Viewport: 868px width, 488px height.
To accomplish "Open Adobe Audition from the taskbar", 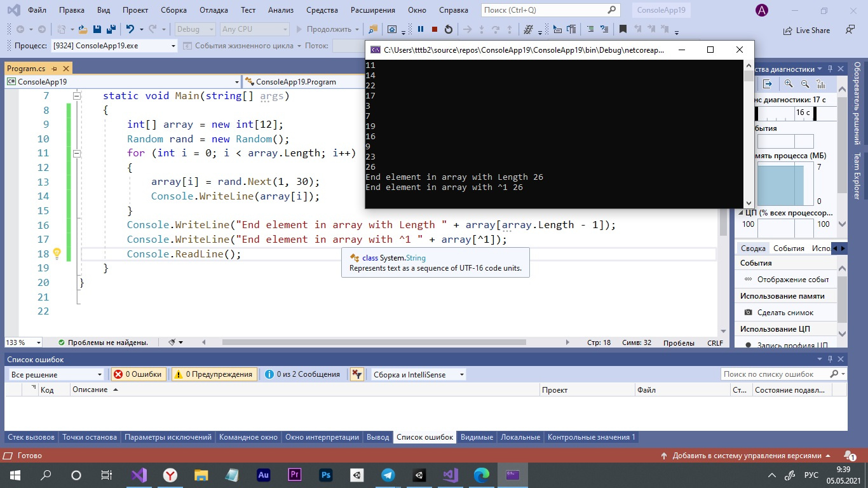I will [x=264, y=475].
